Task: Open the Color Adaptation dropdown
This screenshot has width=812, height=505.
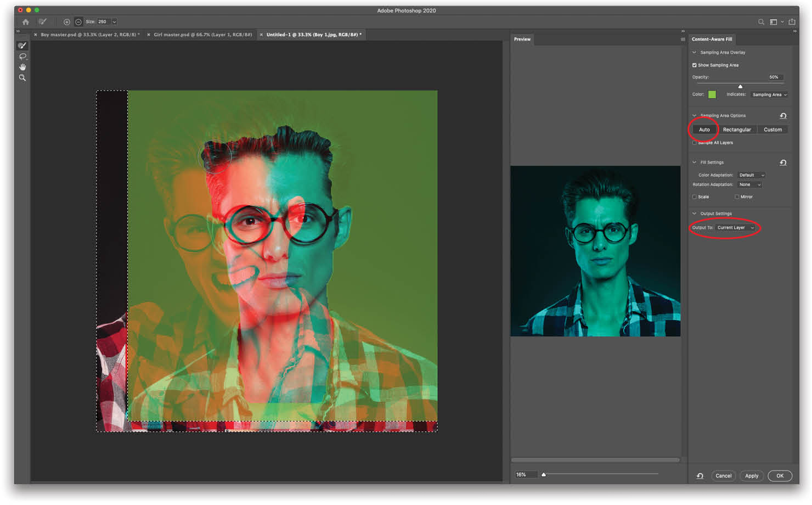Action: tap(751, 175)
